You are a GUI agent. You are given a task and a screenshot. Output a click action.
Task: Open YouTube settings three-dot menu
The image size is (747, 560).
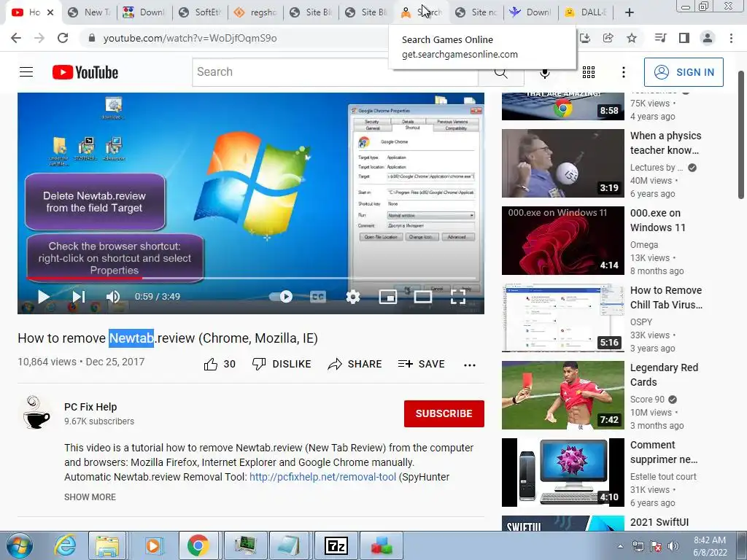coord(623,72)
